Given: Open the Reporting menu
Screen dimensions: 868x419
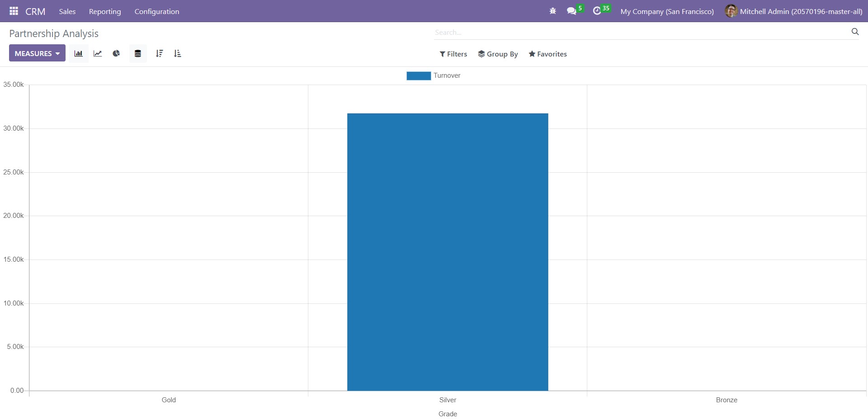Looking at the screenshot, I should click(x=105, y=11).
